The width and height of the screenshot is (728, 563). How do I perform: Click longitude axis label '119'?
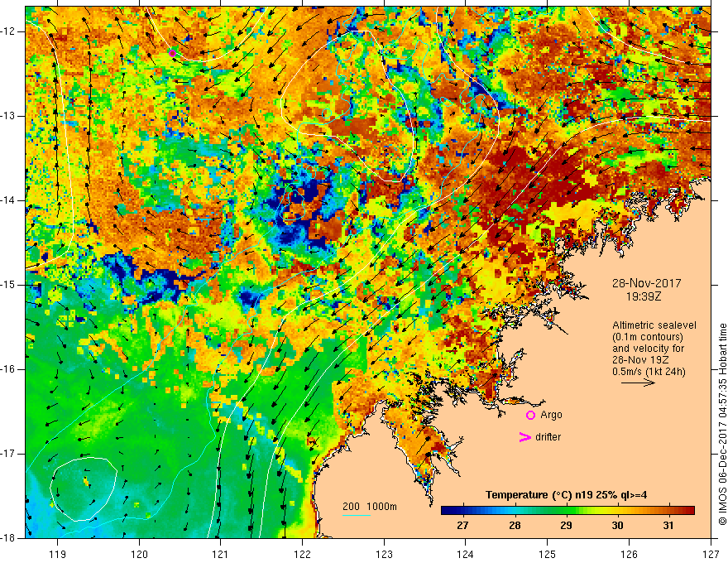pyautogui.click(x=58, y=554)
